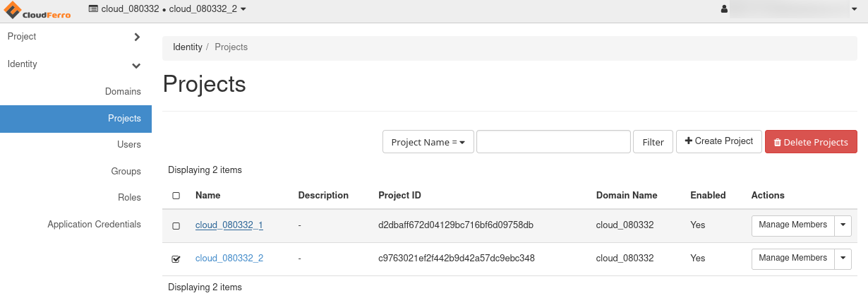Click the user account icon
Screen dimensions: 868x303
click(x=724, y=9)
